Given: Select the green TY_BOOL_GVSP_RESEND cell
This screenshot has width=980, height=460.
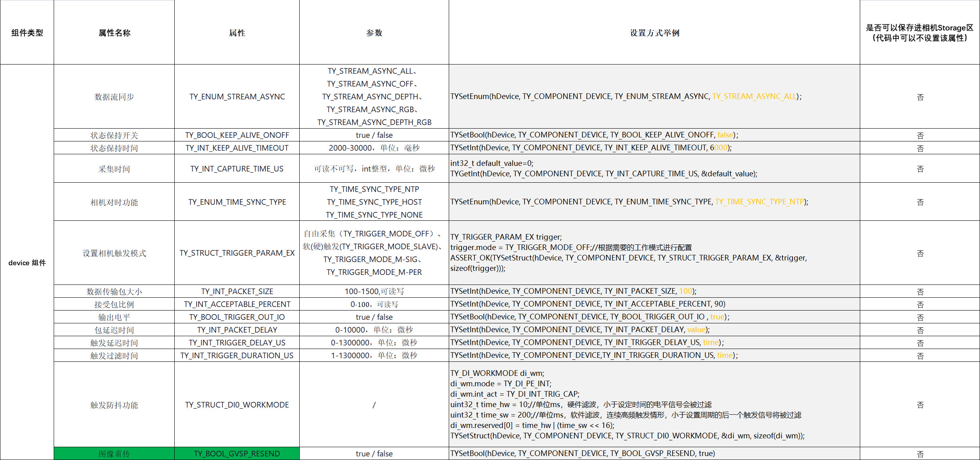Looking at the screenshot, I should [x=237, y=454].
